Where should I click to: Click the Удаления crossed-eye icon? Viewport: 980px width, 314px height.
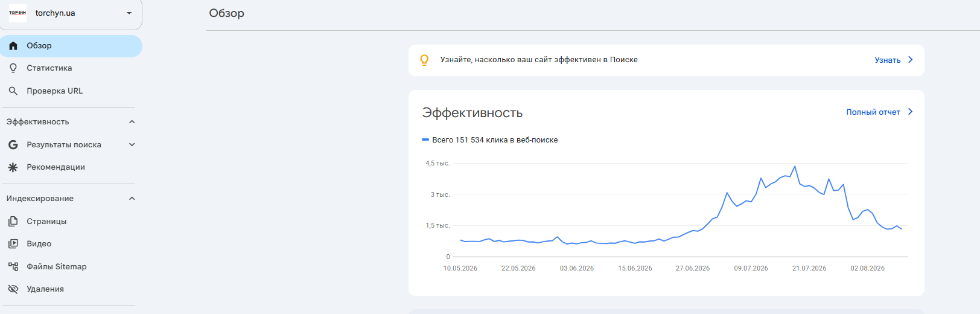point(13,289)
